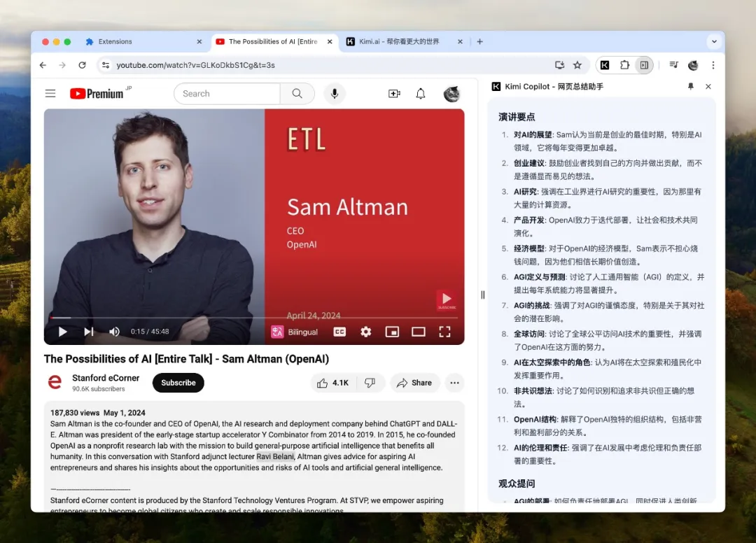Open the browser extensions puzzle menu
Image resolution: width=756 pixels, height=543 pixels.
coord(624,65)
